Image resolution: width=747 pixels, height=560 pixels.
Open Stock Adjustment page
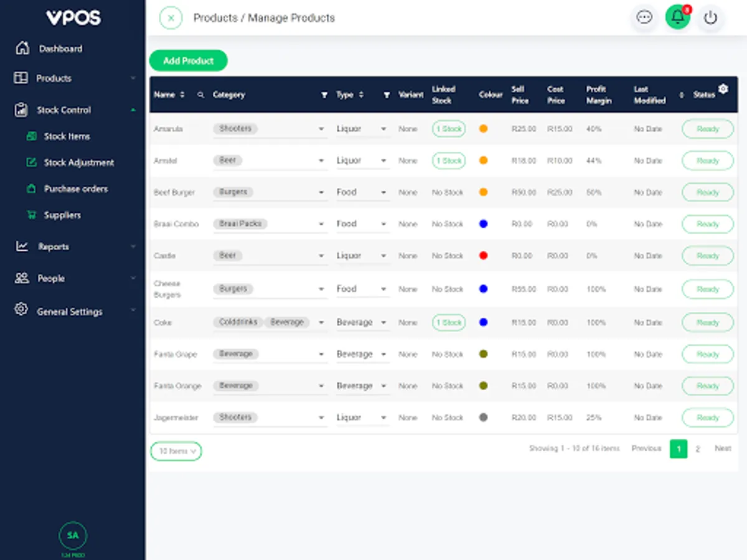[79, 162]
